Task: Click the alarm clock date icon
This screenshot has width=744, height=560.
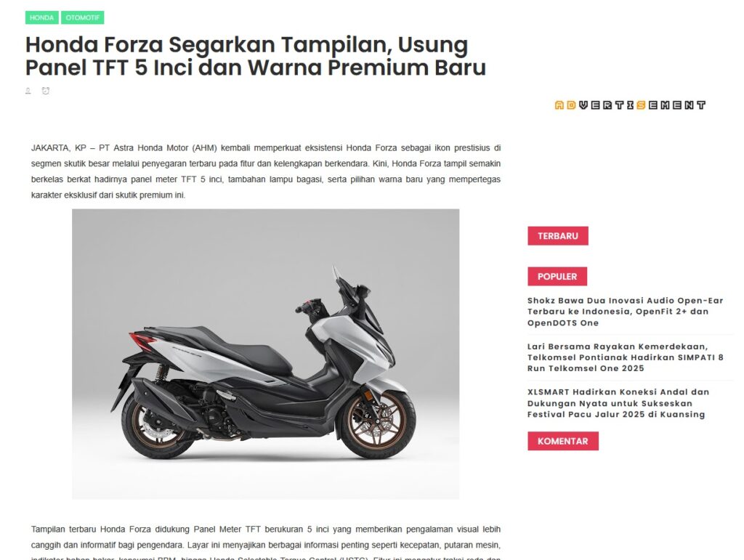Action: pyautogui.click(x=46, y=91)
